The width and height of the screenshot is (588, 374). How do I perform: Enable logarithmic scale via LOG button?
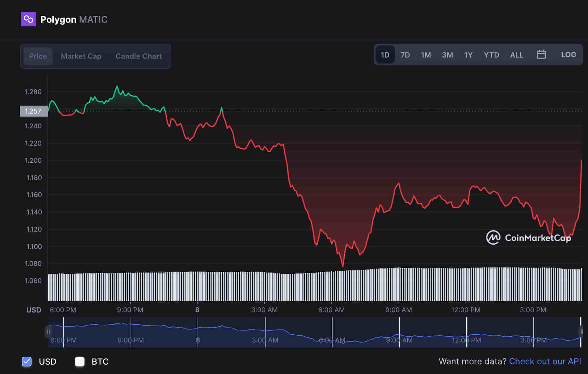pos(568,55)
